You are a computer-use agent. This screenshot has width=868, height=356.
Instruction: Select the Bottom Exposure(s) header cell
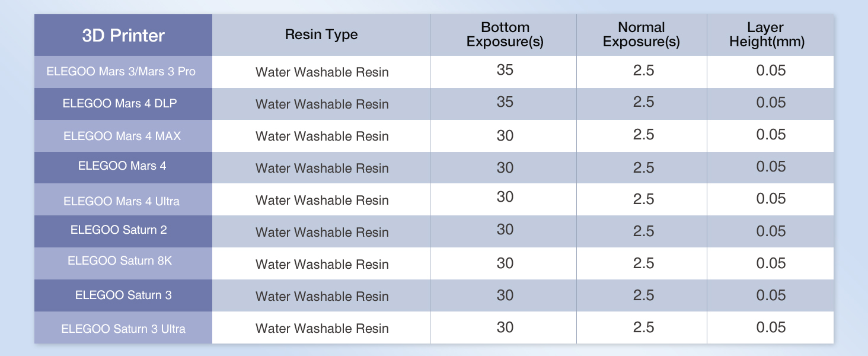(505, 35)
